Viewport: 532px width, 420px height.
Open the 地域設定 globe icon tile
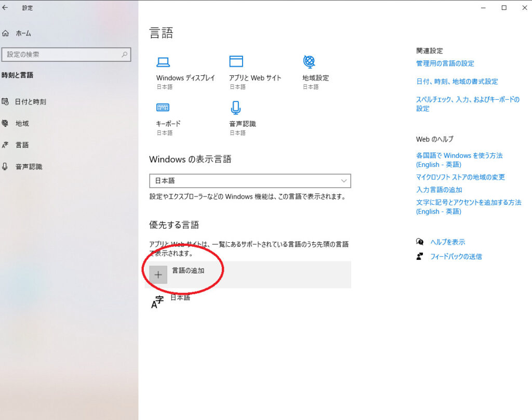[x=309, y=61]
